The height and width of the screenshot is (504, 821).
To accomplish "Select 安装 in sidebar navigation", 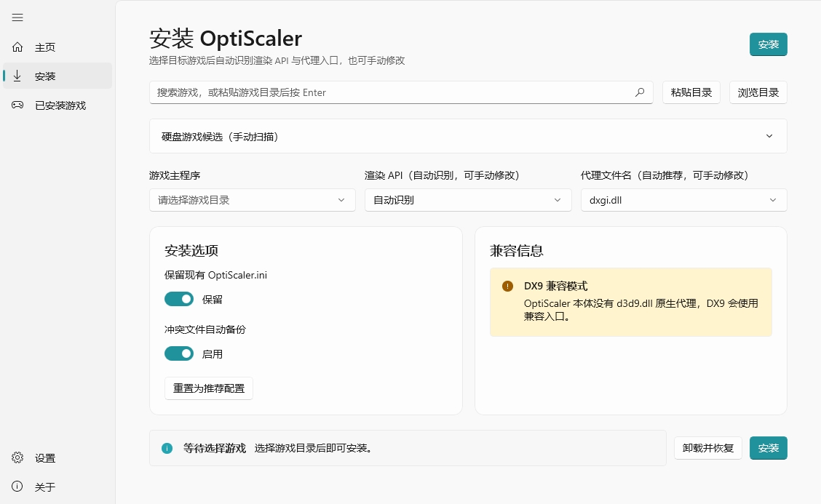I will coord(57,76).
